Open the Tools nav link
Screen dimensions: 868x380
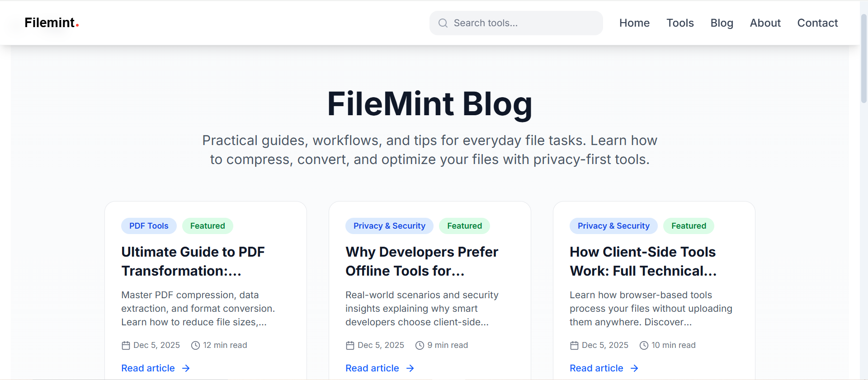[680, 23]
